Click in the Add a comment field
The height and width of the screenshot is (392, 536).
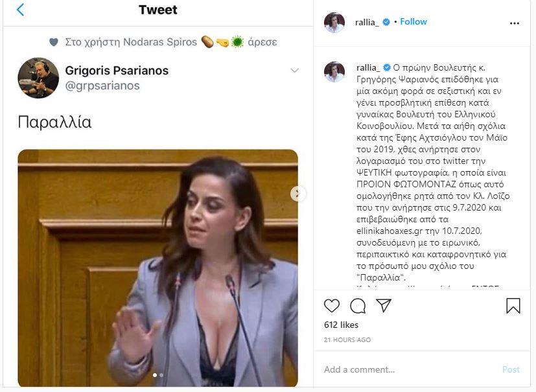[x=408, y=369]
